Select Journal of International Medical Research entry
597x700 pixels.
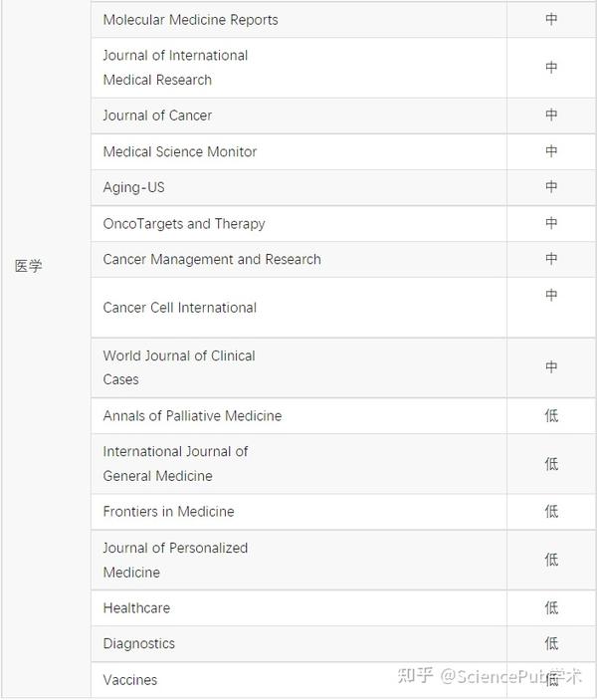click(x=175, y=68)
